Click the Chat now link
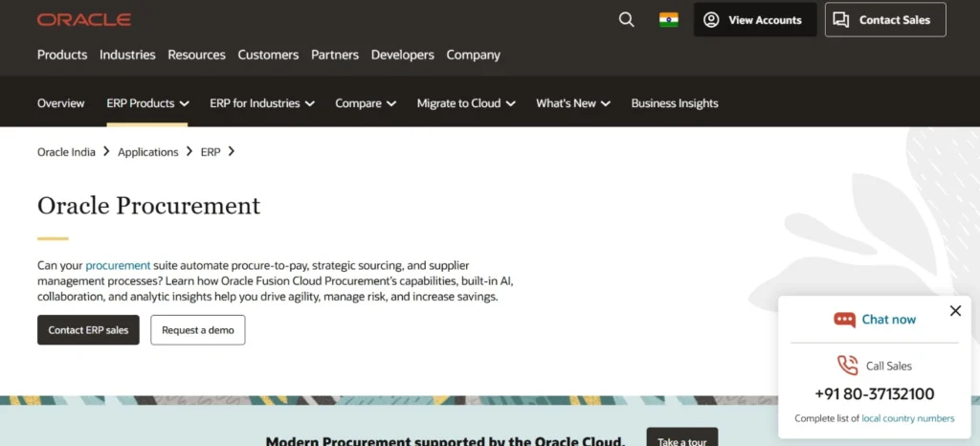 (x=889, y=320)
